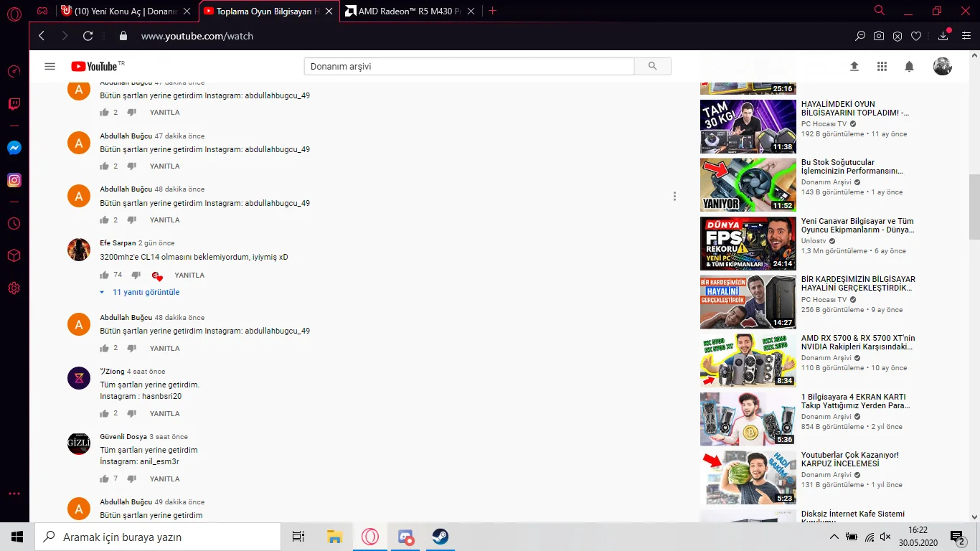Like Güvenli Dosya's comment

[x=105, y=479]
